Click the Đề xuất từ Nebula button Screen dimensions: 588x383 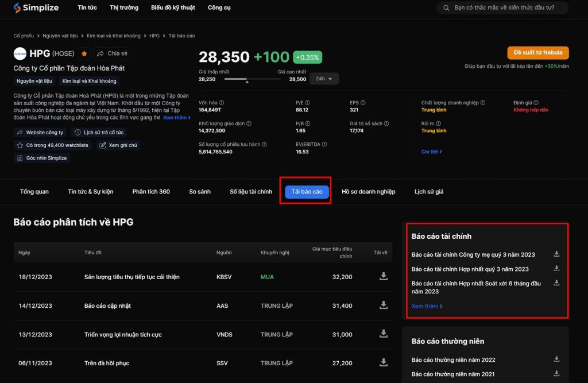pos(537,53)
